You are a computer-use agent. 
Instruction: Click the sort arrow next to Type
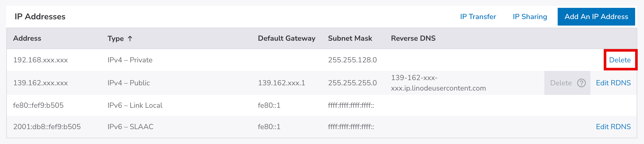coord(130,39)
